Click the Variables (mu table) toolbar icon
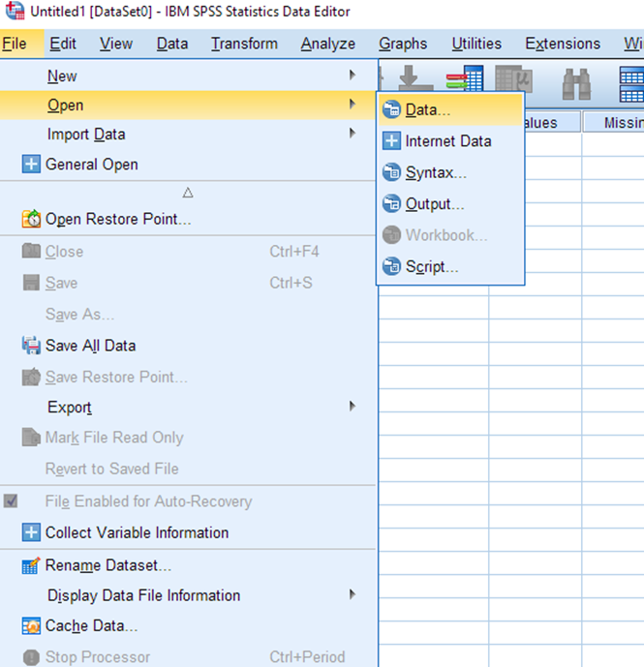Viewport: 644px width, 667px height. (x=514, y=77)
